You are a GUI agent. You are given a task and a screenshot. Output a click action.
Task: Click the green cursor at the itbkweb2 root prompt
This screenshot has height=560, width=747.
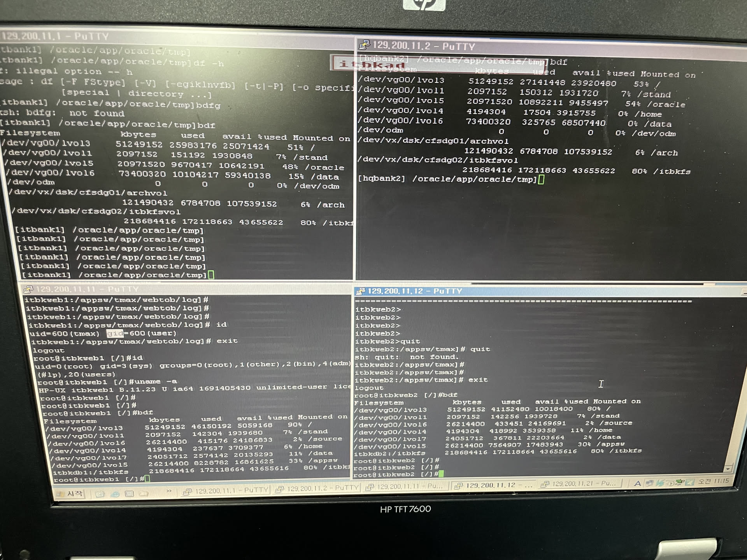[x=441, y=474]
